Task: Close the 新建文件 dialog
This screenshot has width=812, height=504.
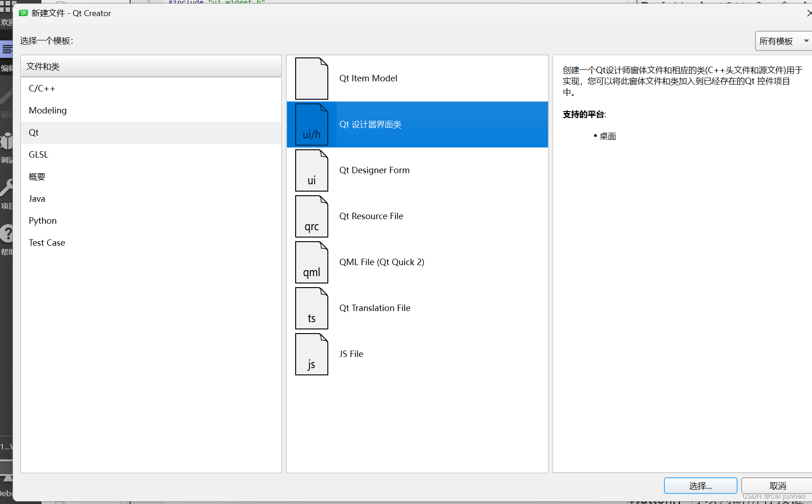Action: 809,13
